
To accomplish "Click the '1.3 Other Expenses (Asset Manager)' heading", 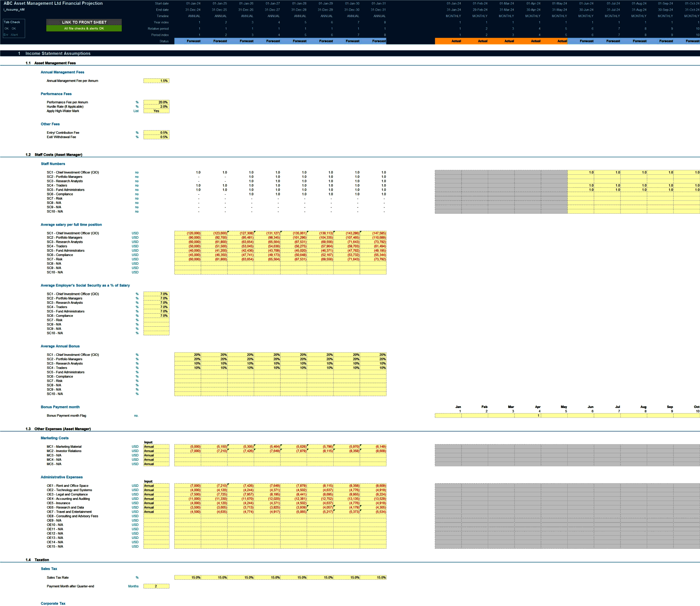I will click(x=58, y=429).
